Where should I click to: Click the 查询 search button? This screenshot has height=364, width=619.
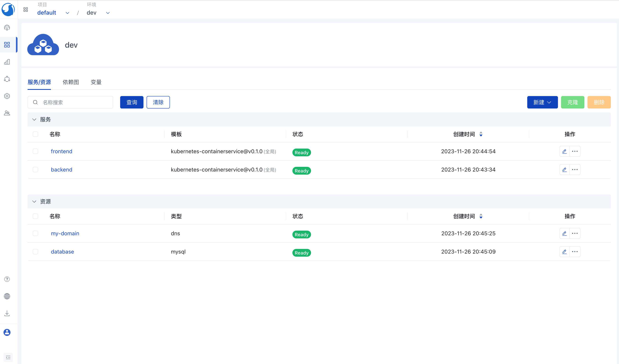coord(132,102)
